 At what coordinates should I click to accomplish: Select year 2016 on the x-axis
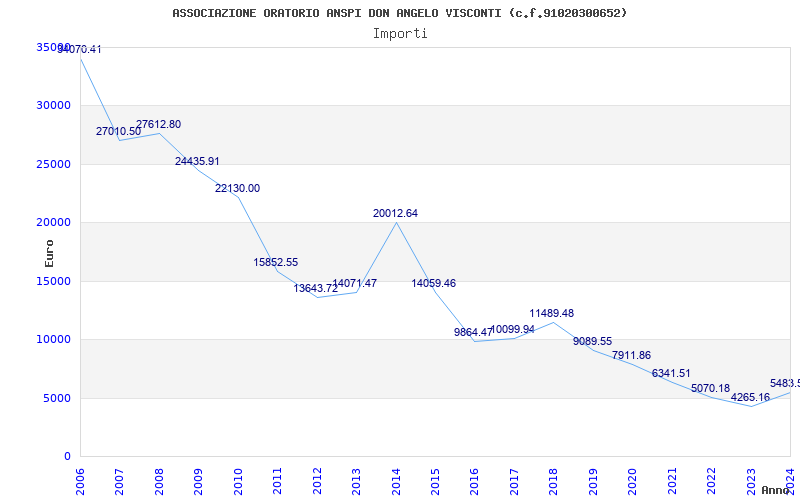pyautogui.click(x=474, y=481)
